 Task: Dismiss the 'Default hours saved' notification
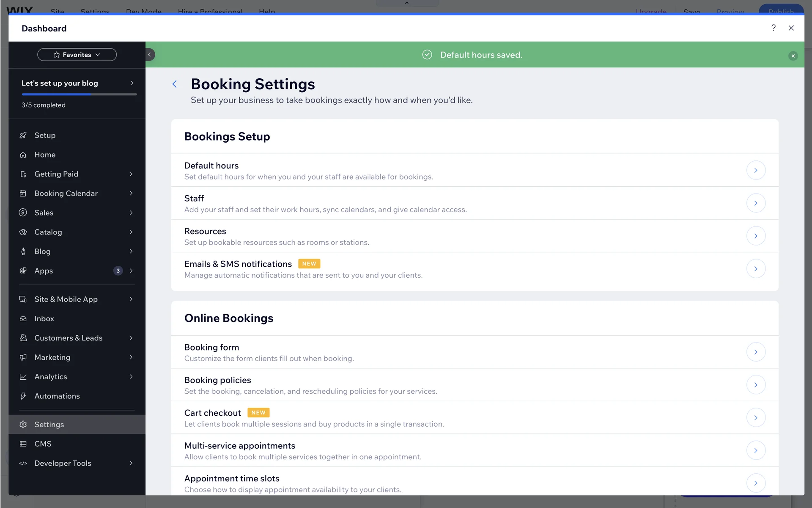(793, 56)
